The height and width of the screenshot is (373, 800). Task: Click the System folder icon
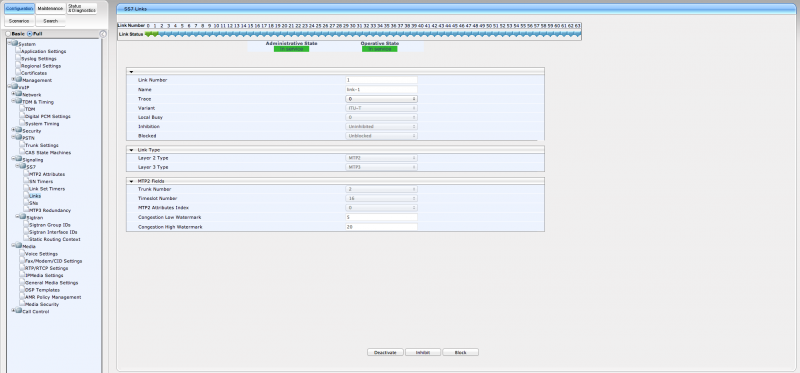tap(15, 43)
